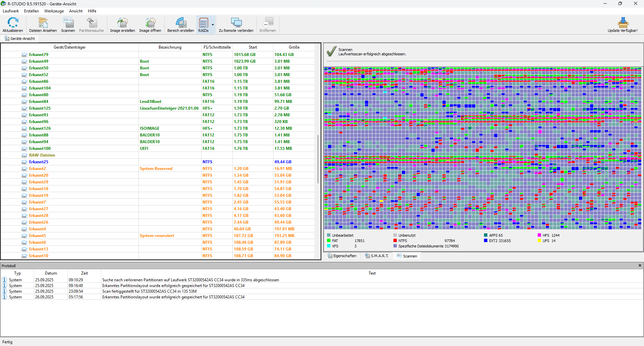Select the Erkannt10 partition row
This screenshot has height=346, width=644.
[x=158, y=256]
